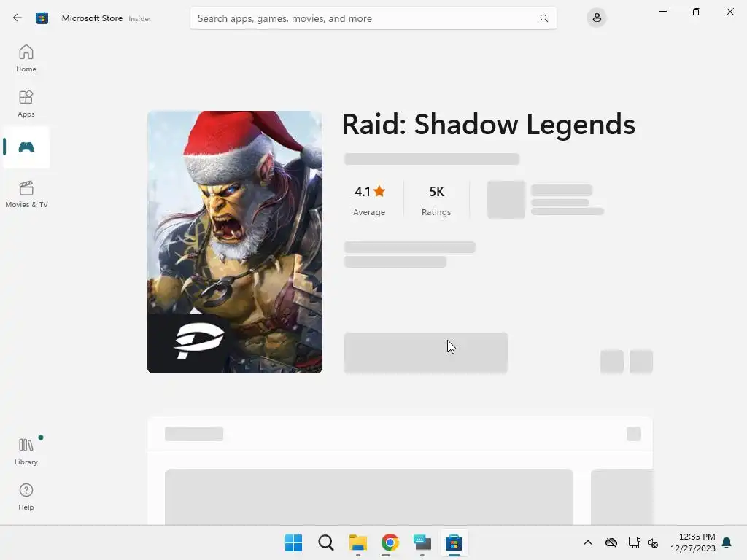Click the Microsoft Store logo icon
This screenshot has height=560, width=747.
tap(42, 18)
